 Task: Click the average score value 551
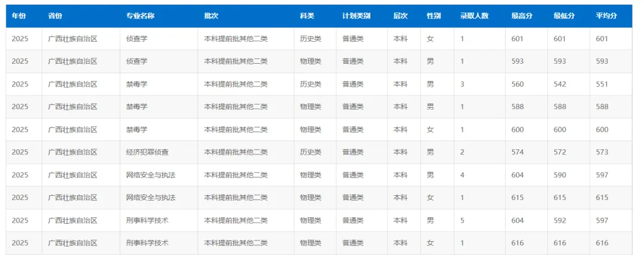click(602, 84)
